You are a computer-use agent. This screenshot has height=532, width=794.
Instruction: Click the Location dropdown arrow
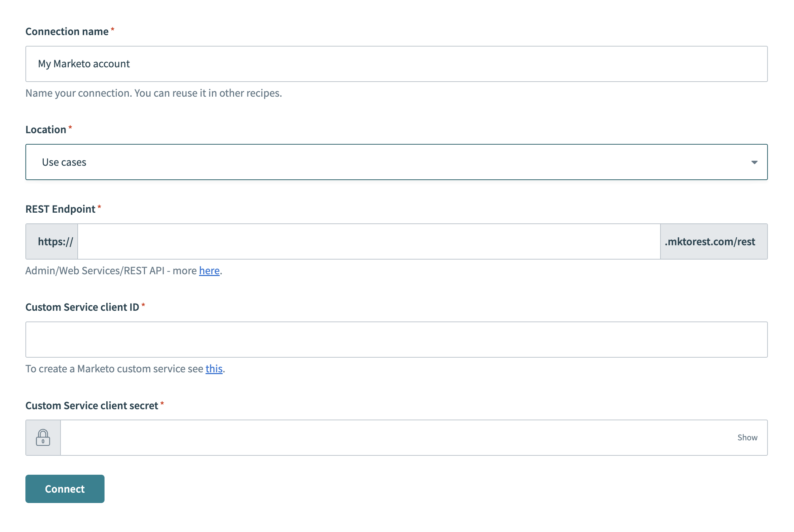[x=754, y=163]
